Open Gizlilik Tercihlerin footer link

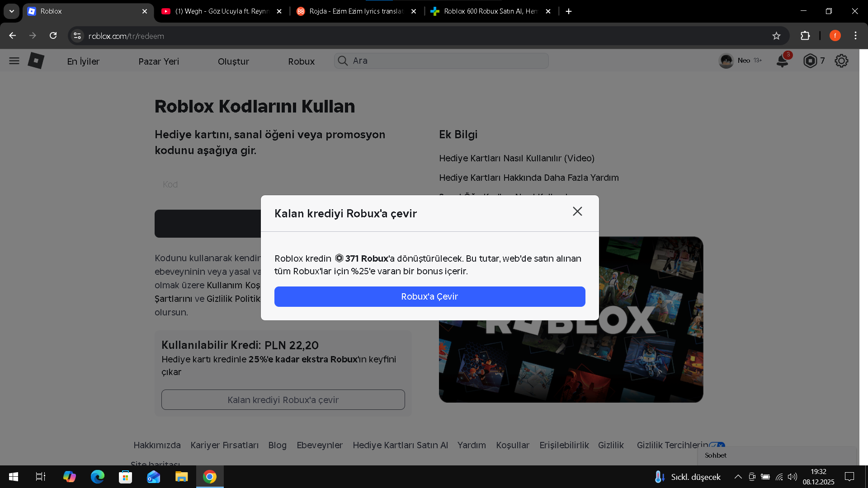(x=673, y=445)
